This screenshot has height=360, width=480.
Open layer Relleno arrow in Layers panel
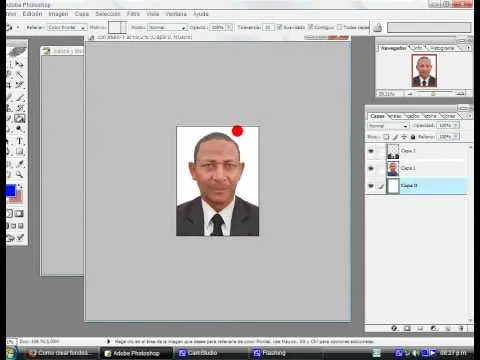click(456, 137)
